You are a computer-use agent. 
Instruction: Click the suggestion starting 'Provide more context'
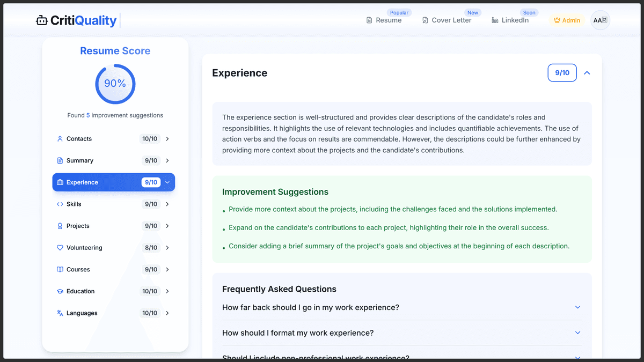[x=393, y=209]
